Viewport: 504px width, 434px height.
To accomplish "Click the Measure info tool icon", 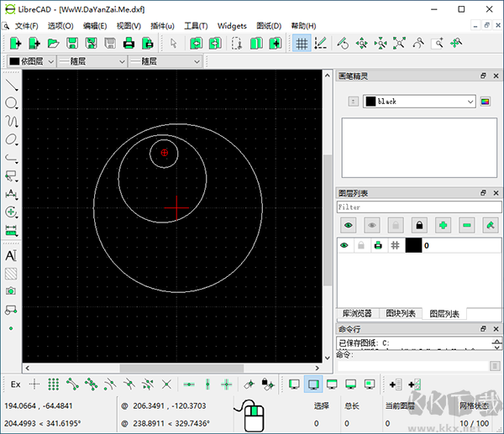I will 12,230.
